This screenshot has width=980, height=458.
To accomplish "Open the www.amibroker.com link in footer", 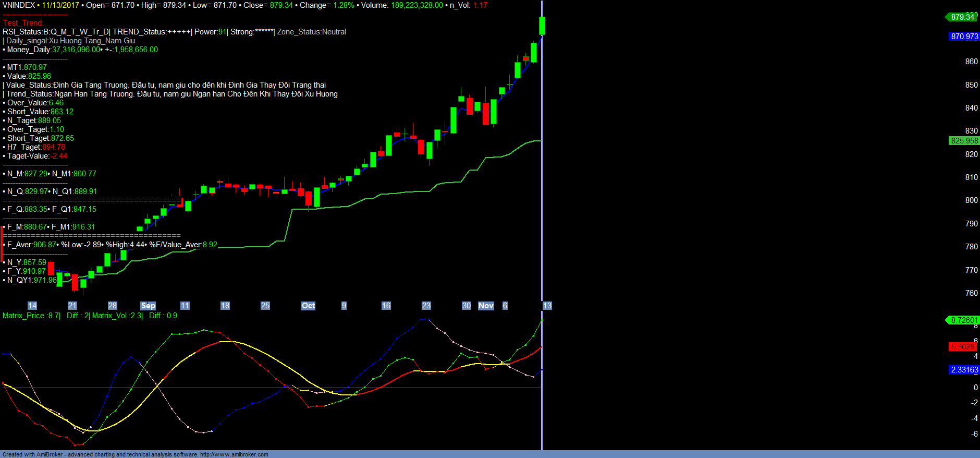I will (x=234, y=454).
